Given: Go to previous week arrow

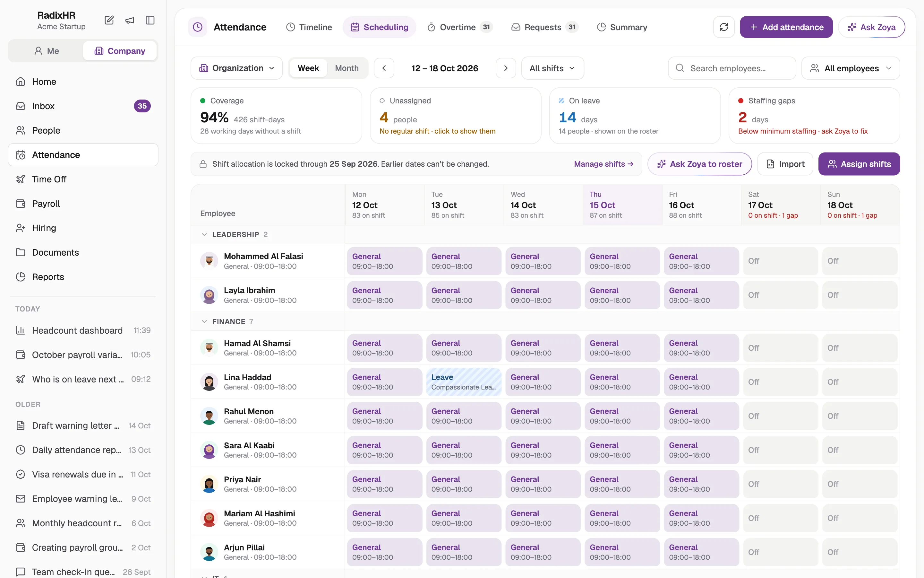Looking at the screenshot, I should point(384,68).
